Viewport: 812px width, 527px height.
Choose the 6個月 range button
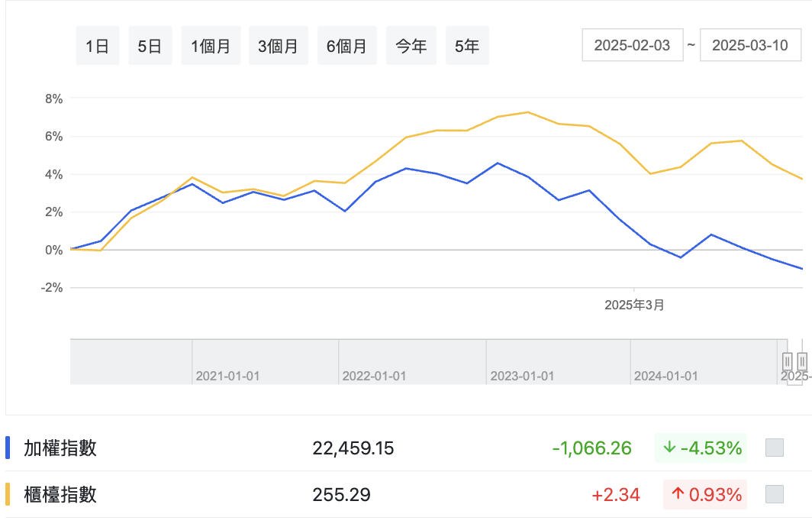point(346,46)
